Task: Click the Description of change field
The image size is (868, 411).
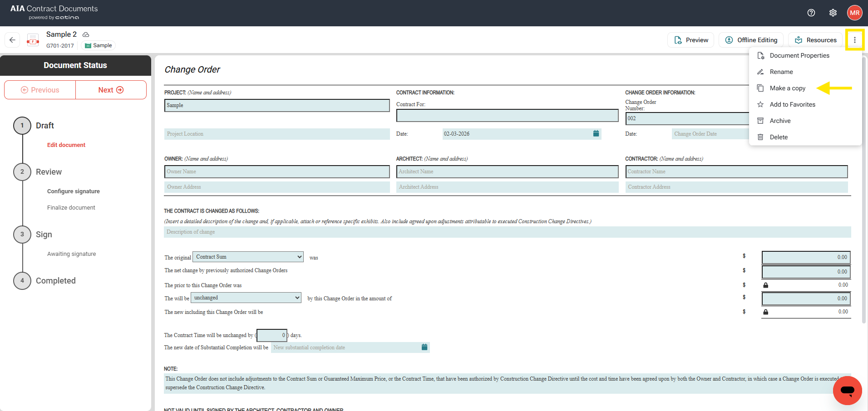Action: 507,232
